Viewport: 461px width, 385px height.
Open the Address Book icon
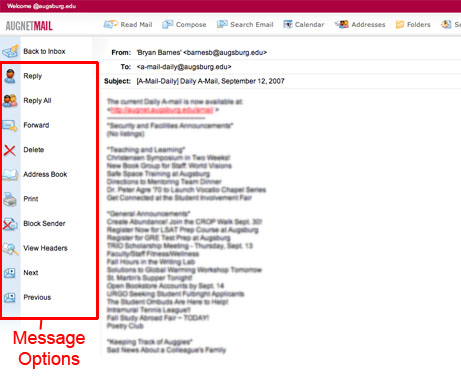tap(10, 175)
